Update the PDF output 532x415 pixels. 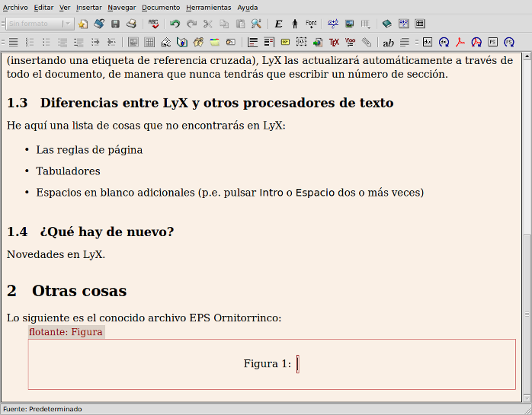coord(476,43)
